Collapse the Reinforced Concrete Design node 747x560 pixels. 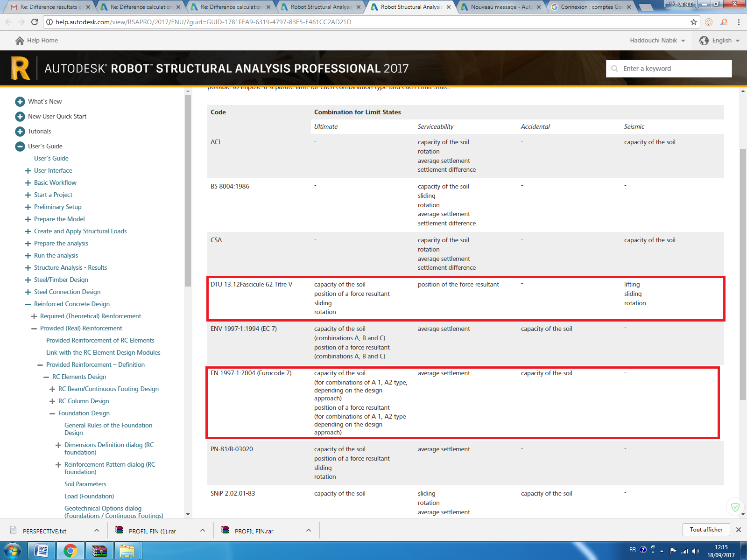(x=28, y=304)
